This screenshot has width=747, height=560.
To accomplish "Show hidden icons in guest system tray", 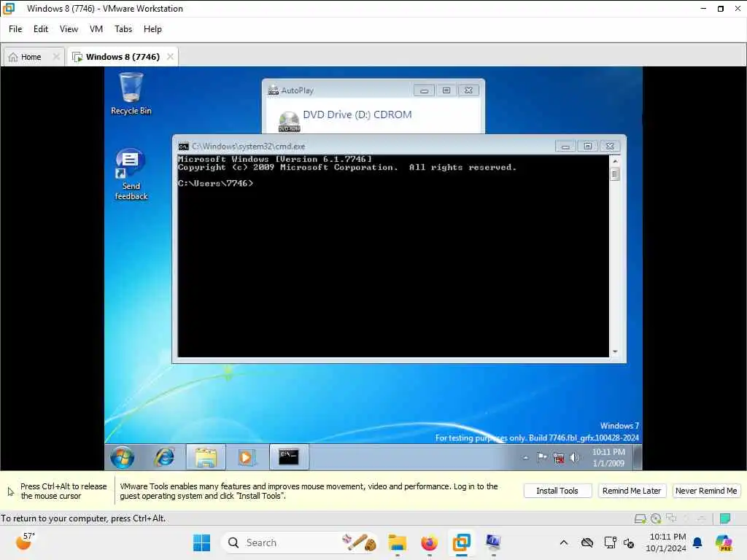I will [x=525, y=458].
